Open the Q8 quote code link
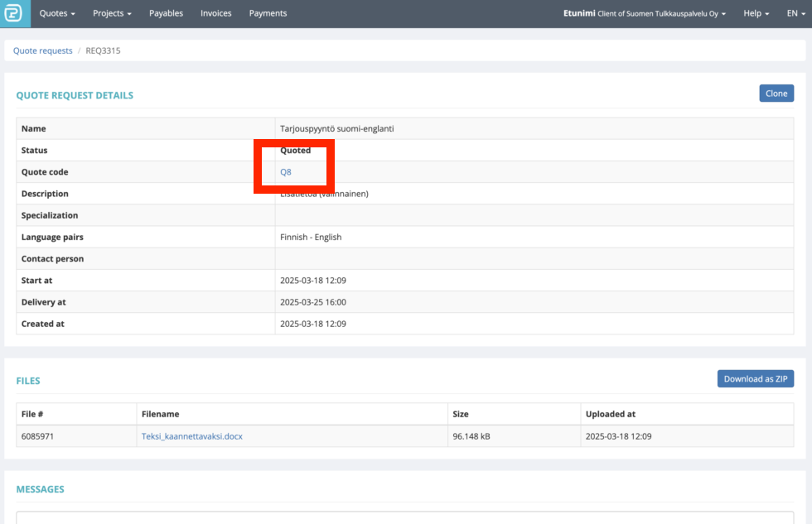The width and height of the screenshot is (812, 524). [286, 171]
